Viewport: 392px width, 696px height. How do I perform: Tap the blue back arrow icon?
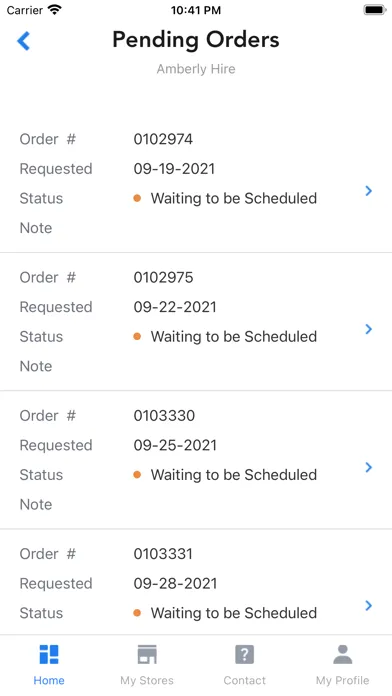pyautogui.click(x=24, y=41)
